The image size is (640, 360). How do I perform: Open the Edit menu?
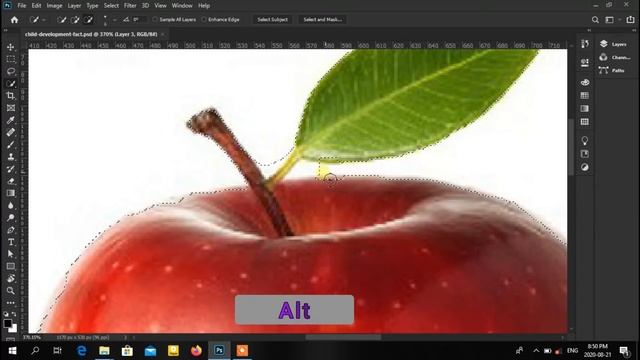(x=36, y=6)
